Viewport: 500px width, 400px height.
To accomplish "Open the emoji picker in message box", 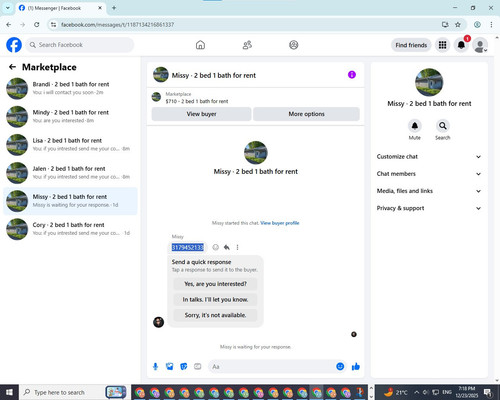I will (340, 367).
